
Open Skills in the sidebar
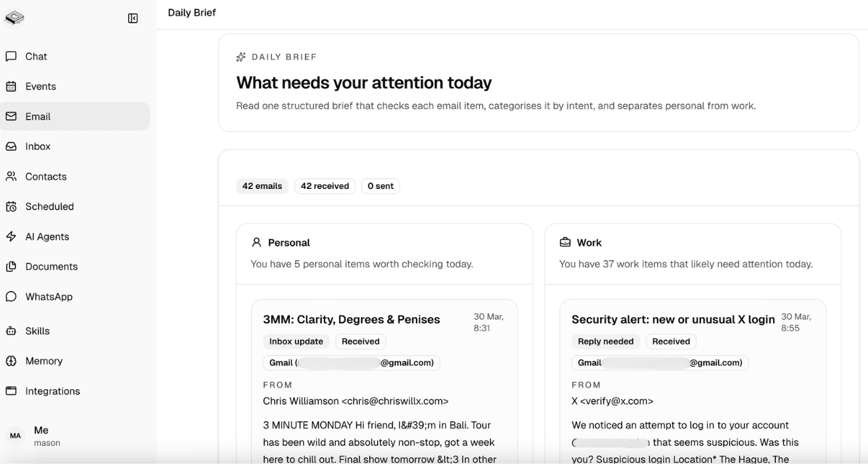[37, 331]
